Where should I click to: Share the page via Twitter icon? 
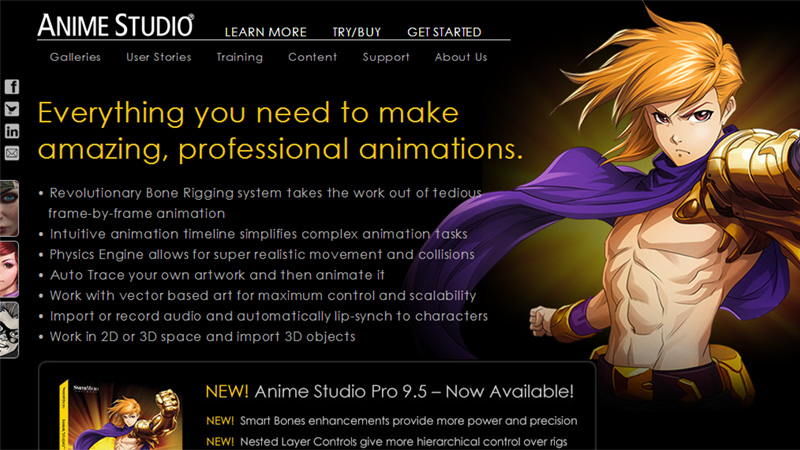[12, 109]
